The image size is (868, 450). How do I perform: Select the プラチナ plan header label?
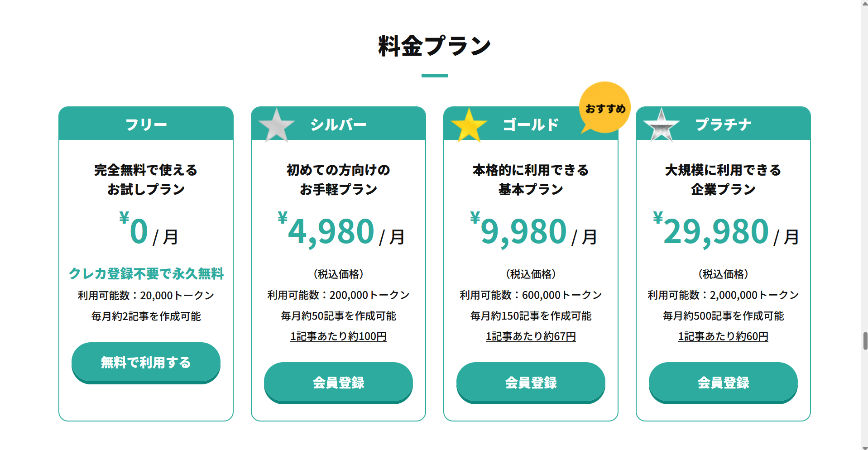tap(723, 124)
